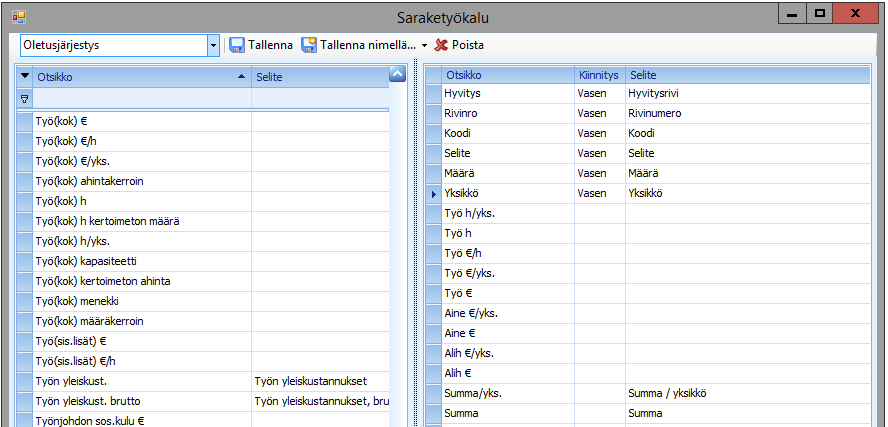Viewport: 888px width, 427px height.
Task: Select the row header of Työ(kok) kapasiteetti
Action: [x=25, y=261]
